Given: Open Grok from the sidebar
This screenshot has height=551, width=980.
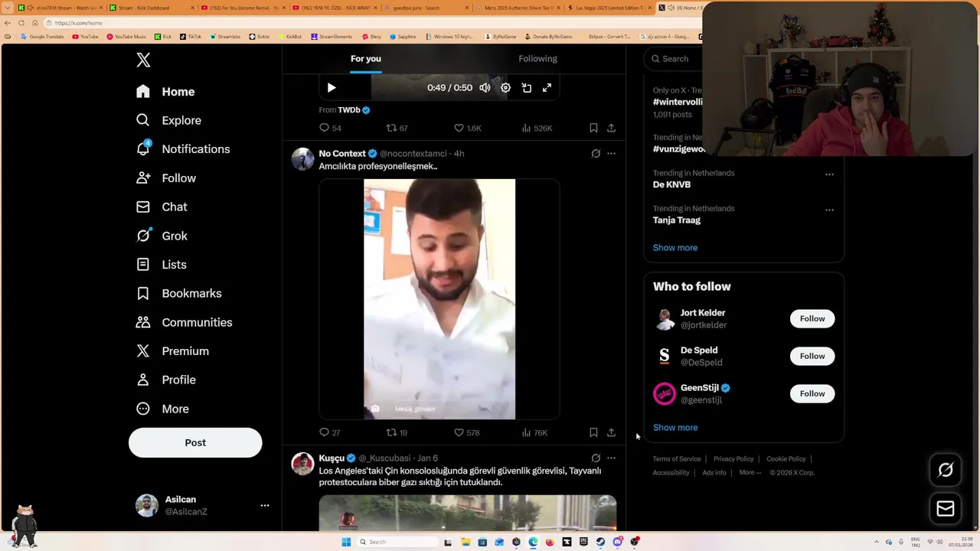Looking at the screenshot, I should [162, 236].
